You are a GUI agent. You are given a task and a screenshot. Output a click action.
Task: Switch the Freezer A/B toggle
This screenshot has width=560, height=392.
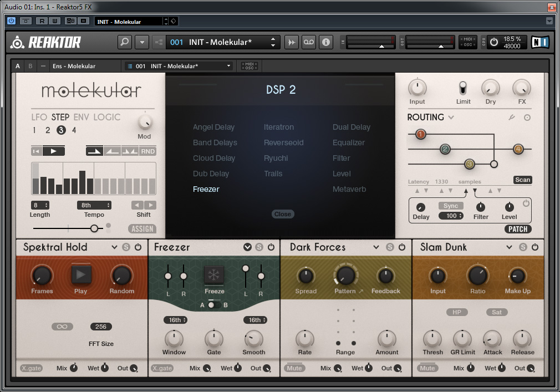214,305
